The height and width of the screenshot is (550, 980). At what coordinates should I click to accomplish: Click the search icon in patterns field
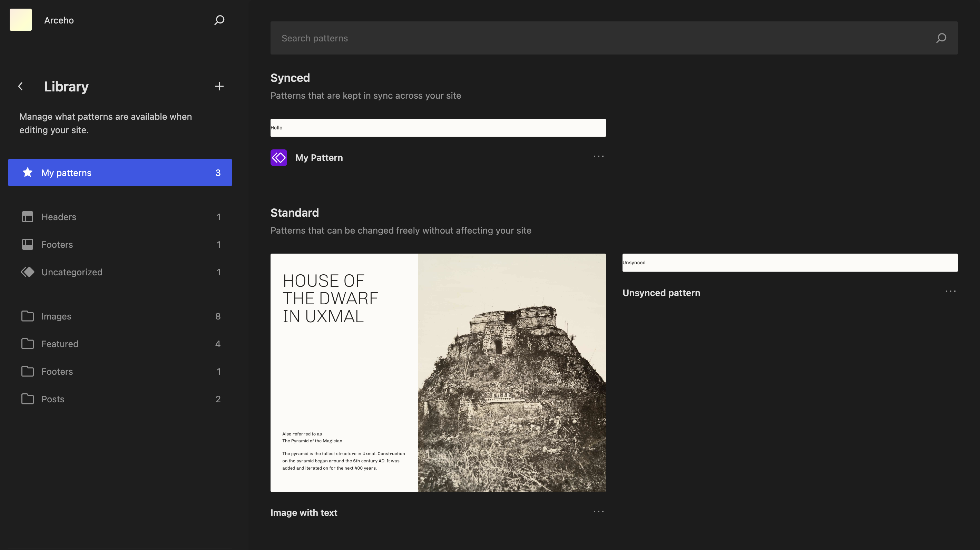(x=941, y=38)
